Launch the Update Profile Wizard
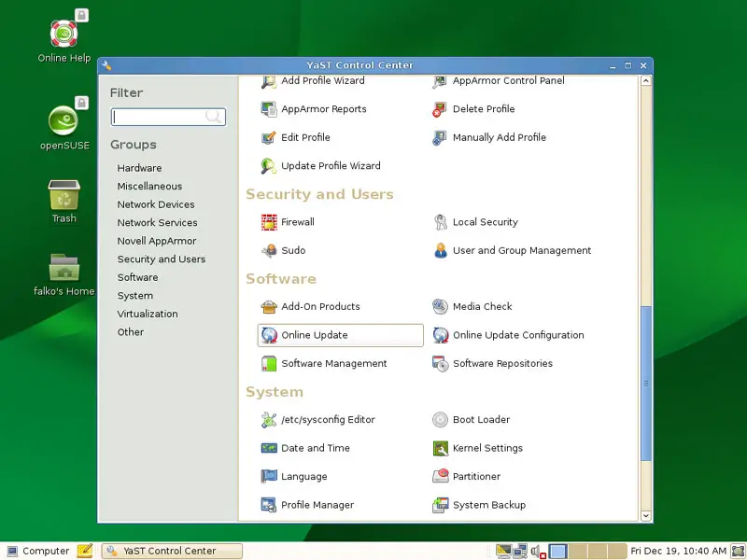 click(x=320, y=166)
